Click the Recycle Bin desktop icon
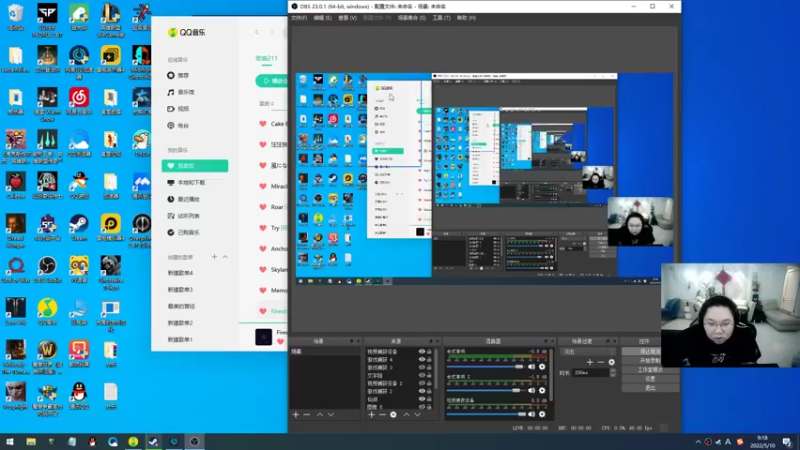 click(15, 17)
